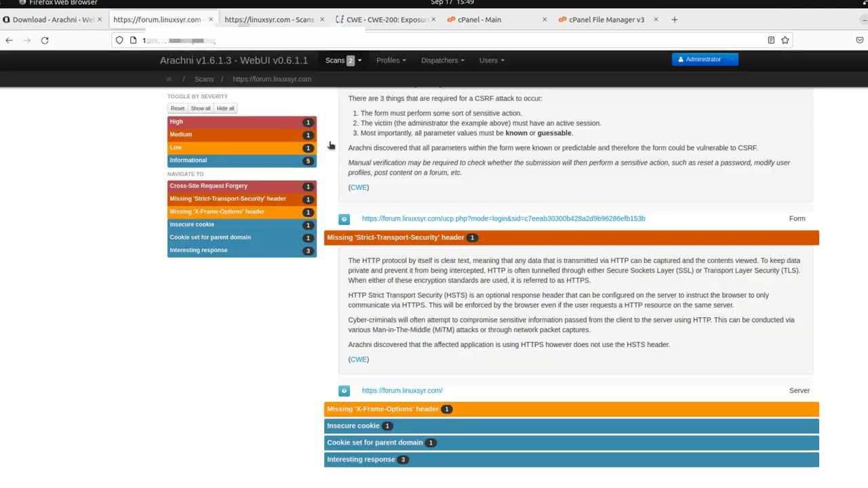Open the Scans dropdown menu
This screenshot has height=488, width=868.
(343, 60)
